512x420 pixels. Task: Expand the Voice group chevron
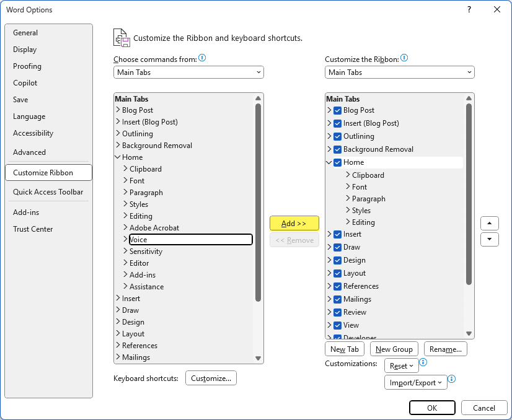(x=125, y=239)
